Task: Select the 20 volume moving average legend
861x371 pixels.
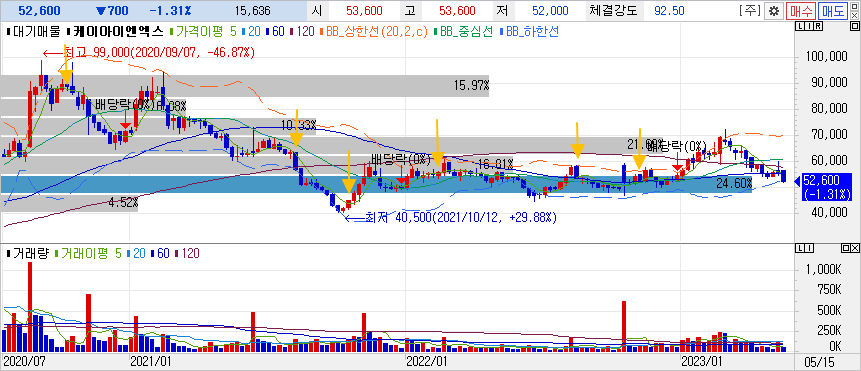Action: [x=137, y=254]
